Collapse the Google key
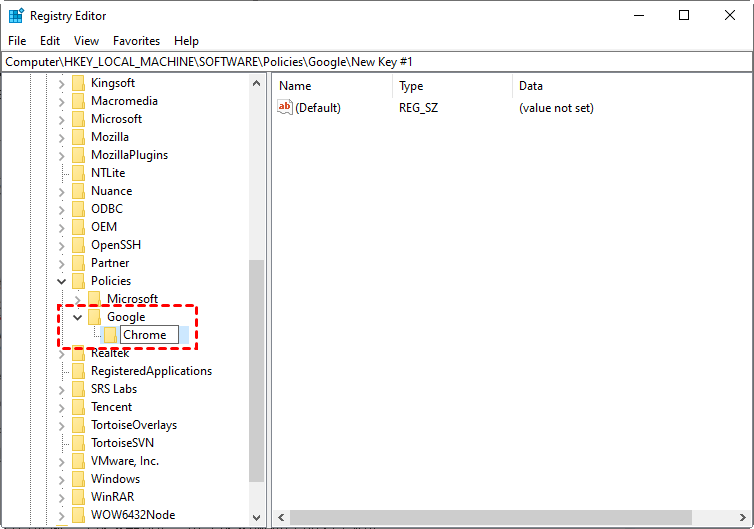The height and width of the screenshot is (529, 754). coord(77,317)
